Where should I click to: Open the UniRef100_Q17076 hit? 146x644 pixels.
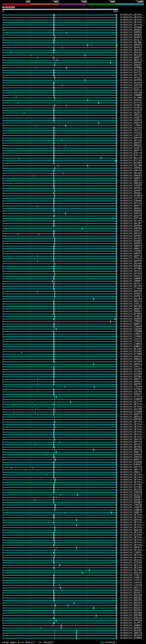pos(131,402)
